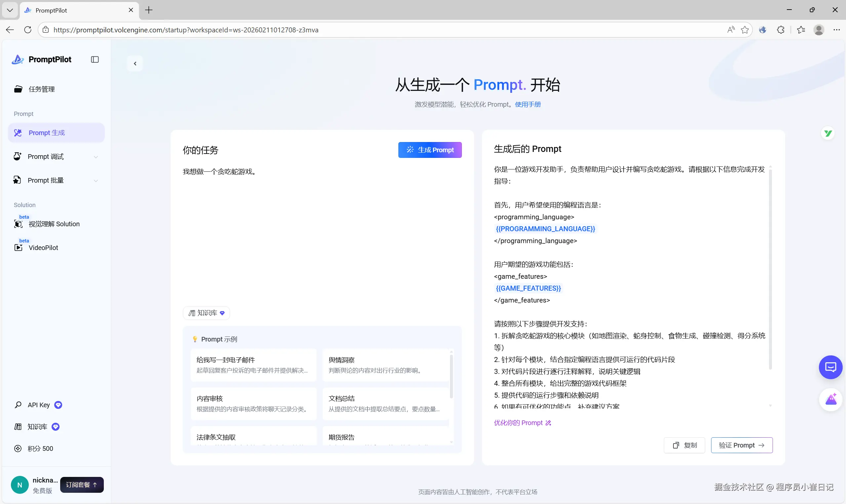Click the green Y extension icon

tap(828, 133)
